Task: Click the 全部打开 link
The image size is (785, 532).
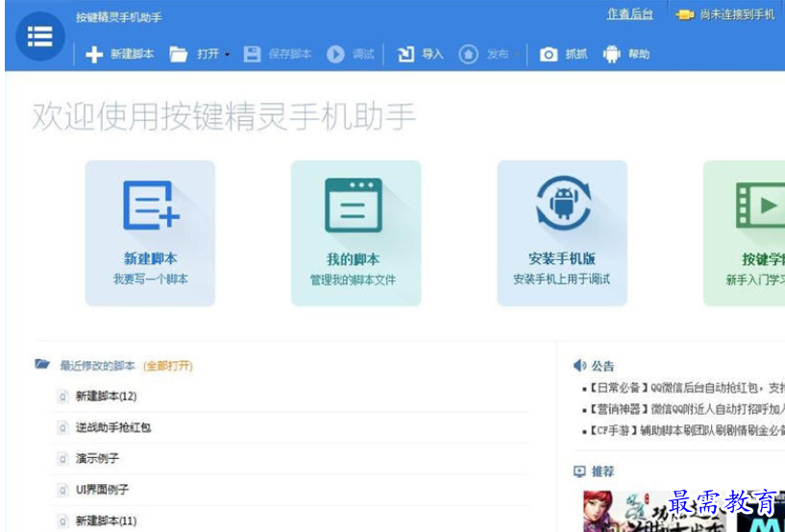Action: pos(168,366)
